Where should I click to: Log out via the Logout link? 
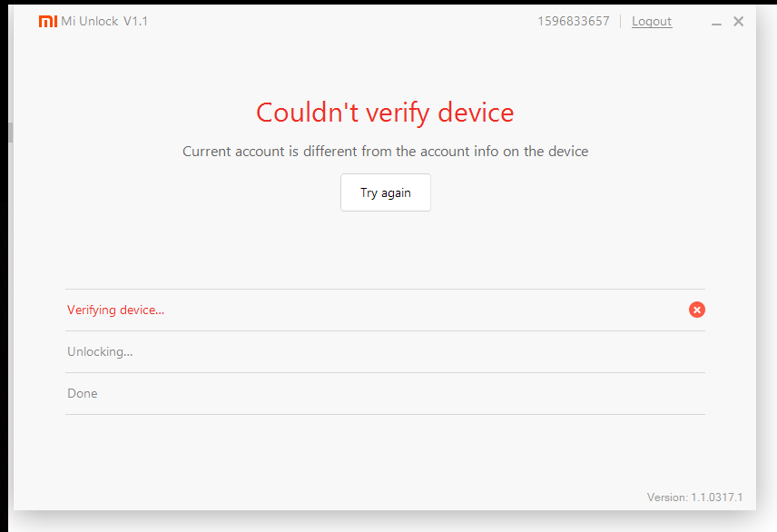[652, 22]
